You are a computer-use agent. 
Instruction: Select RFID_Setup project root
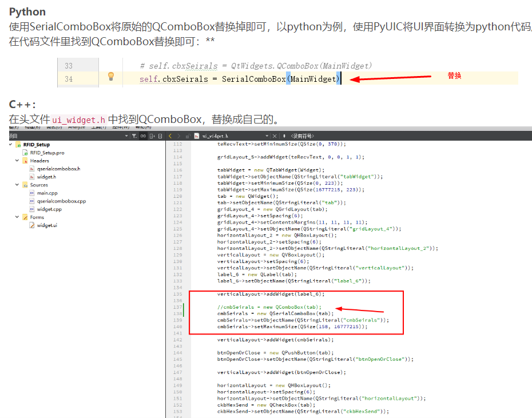pos(36,145)
